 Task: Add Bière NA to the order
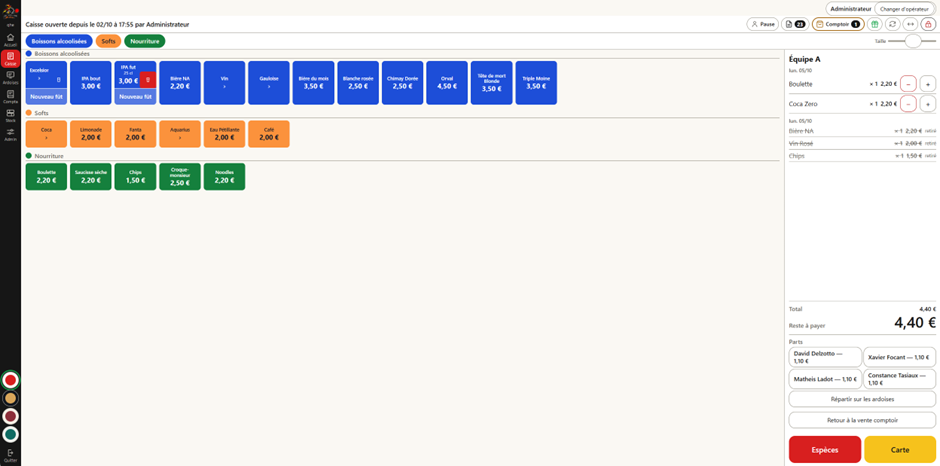180,83
